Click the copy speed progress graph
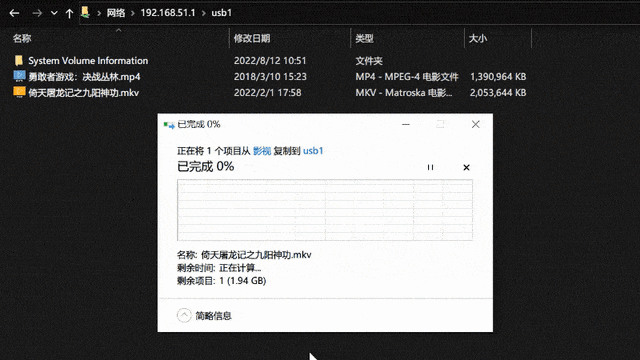The width and height of the screenshot is (640, 360). pyautogui.click(x=325, y=210)
